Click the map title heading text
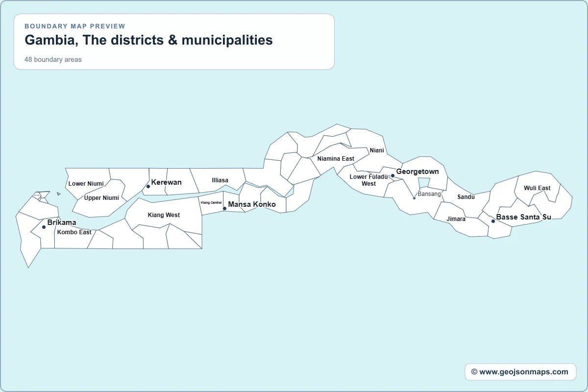 click(148, 40)
